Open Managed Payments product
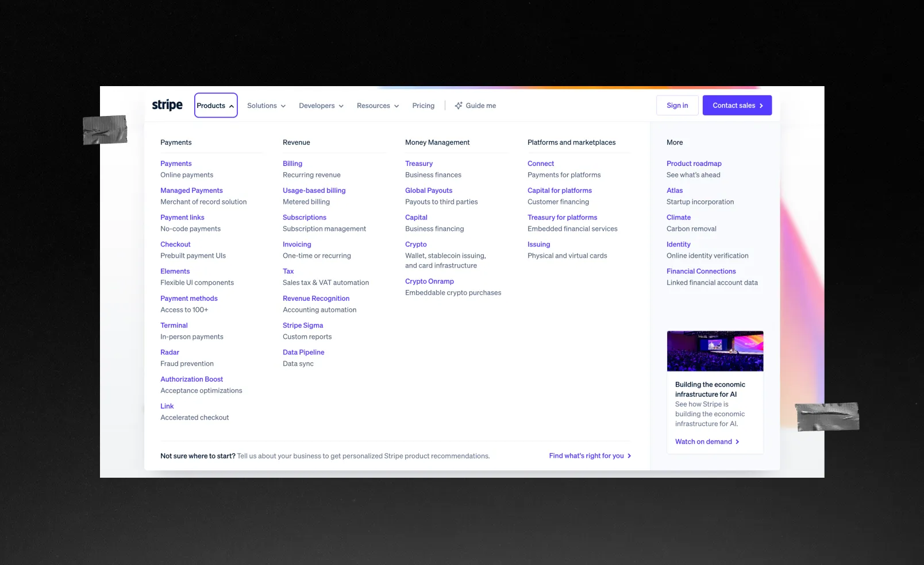The image size is (924, 565). click(x=191, y=191)
